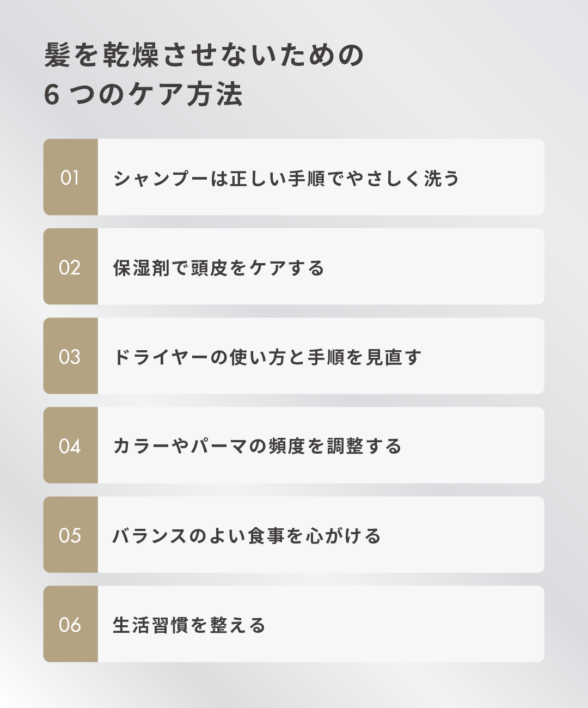The image size is (588, 708).
Task: Click the word ドライヤー in item 03
Action: 161,357
